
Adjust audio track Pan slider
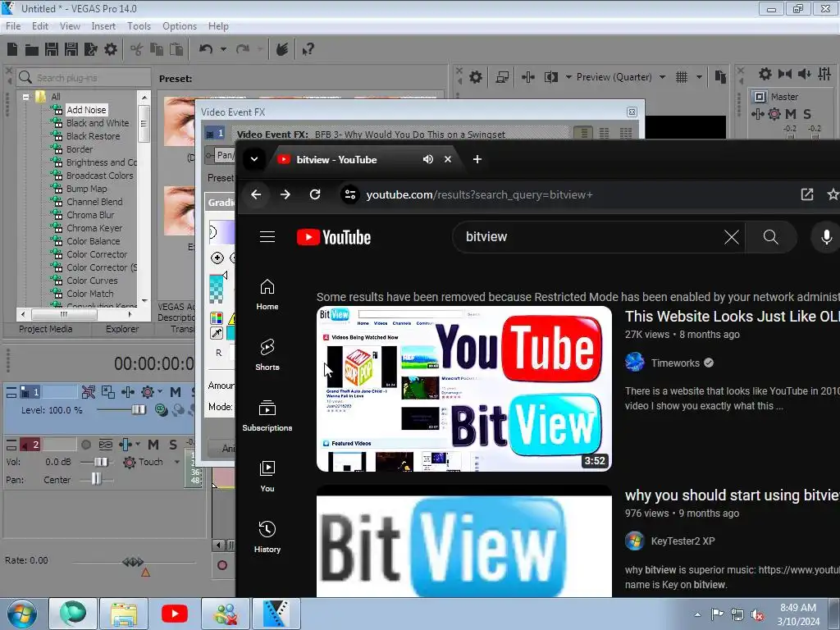pyautogui.click(x=97, y=479)
